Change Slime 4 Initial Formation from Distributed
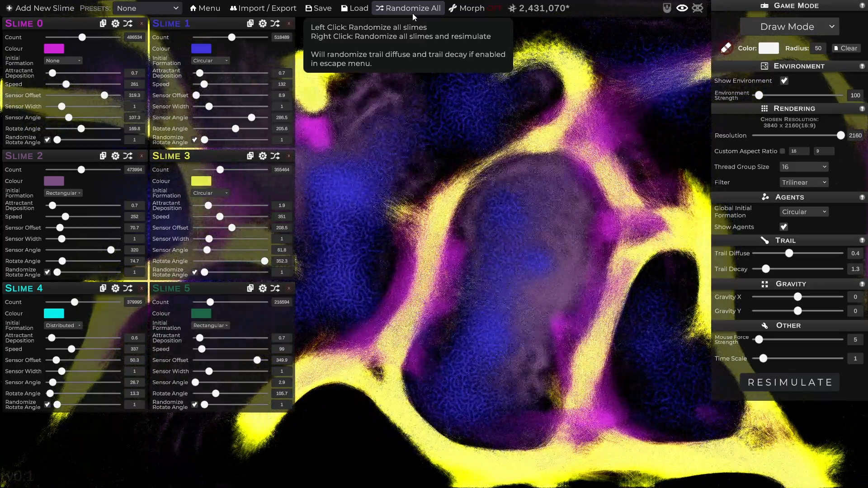Screen dimensions: 868x488 pyautogui.click(x=63, y=325)
